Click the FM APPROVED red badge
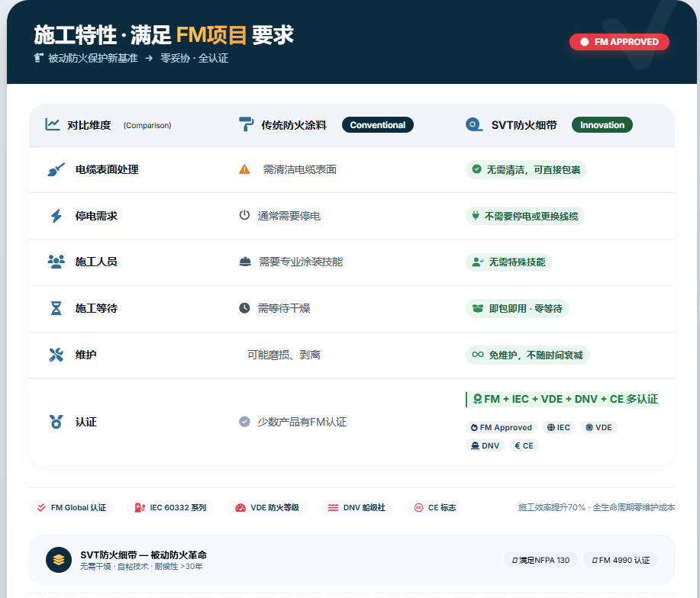The height and width of the screenshot is (598, 700). [619, 42]
